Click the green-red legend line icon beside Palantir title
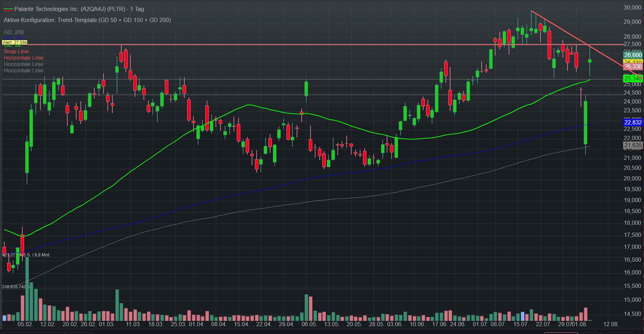This screenshot has width=644, height=334. click(8, 9)
